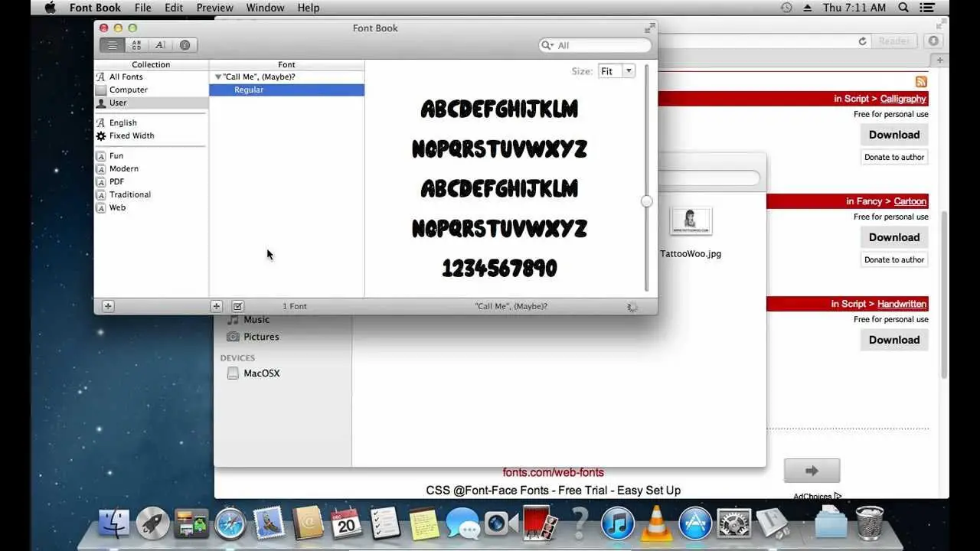Open Finder from the Dock
Image resolution: width=980 pixels, height=551 pixels.
(x=114, y=523)
